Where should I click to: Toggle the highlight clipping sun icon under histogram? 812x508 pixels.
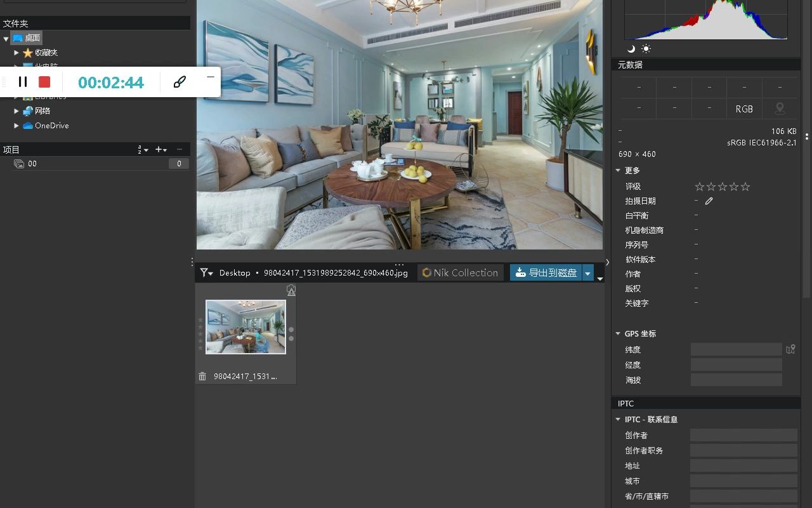645,48
